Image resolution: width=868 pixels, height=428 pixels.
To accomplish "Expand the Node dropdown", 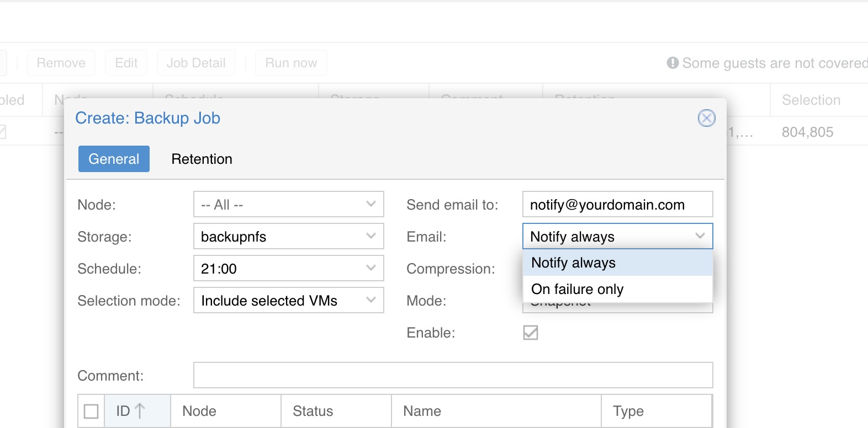I will 371,205.
